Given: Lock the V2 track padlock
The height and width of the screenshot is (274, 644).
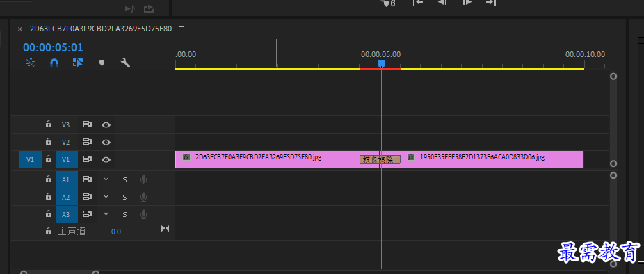Looking at the screenshot, I should tap(49, 142).
